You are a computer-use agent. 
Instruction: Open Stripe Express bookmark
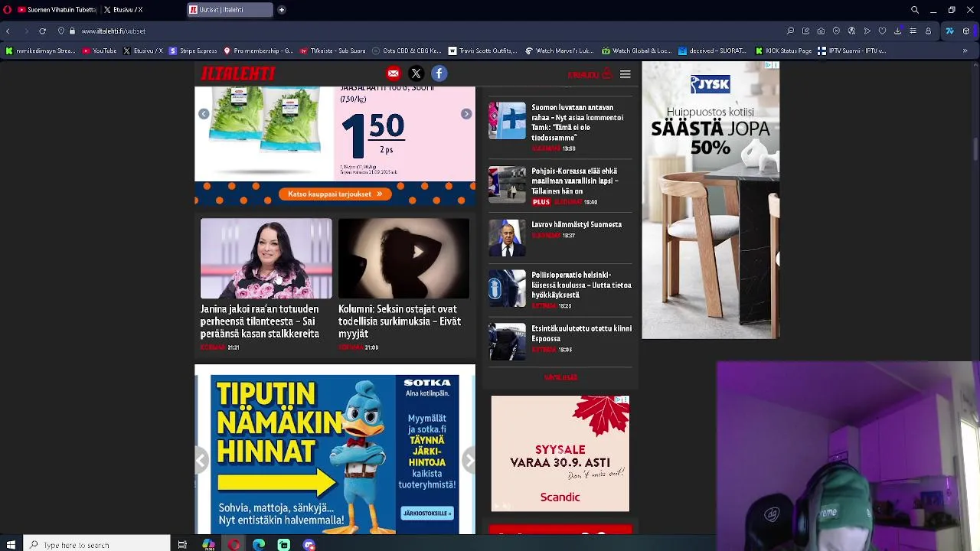(x=193, y=51)
